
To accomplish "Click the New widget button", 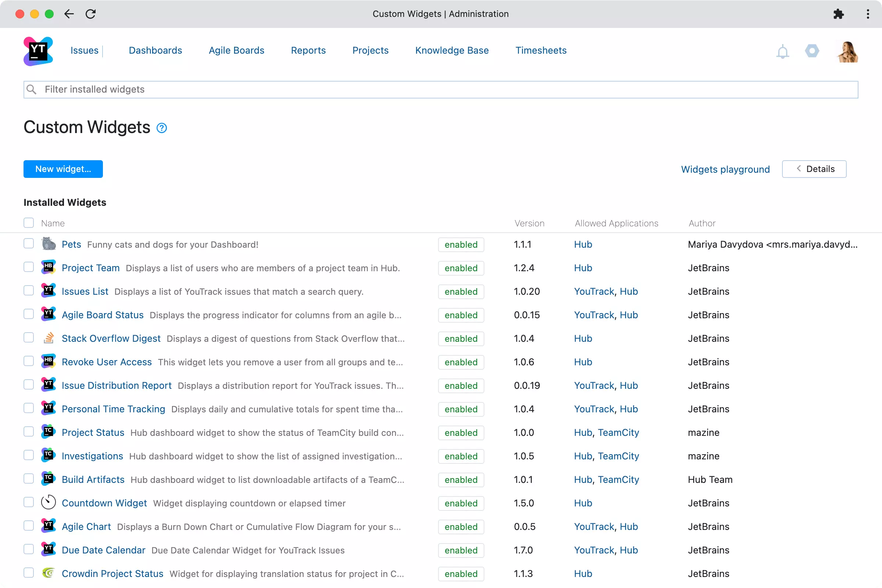I will [x=63, y=169].
